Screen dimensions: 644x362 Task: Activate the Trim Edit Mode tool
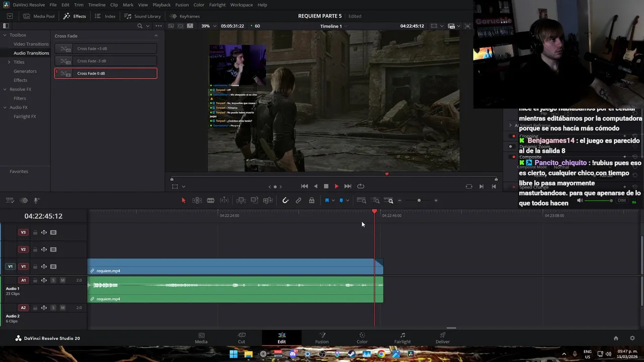click(197, 201)
